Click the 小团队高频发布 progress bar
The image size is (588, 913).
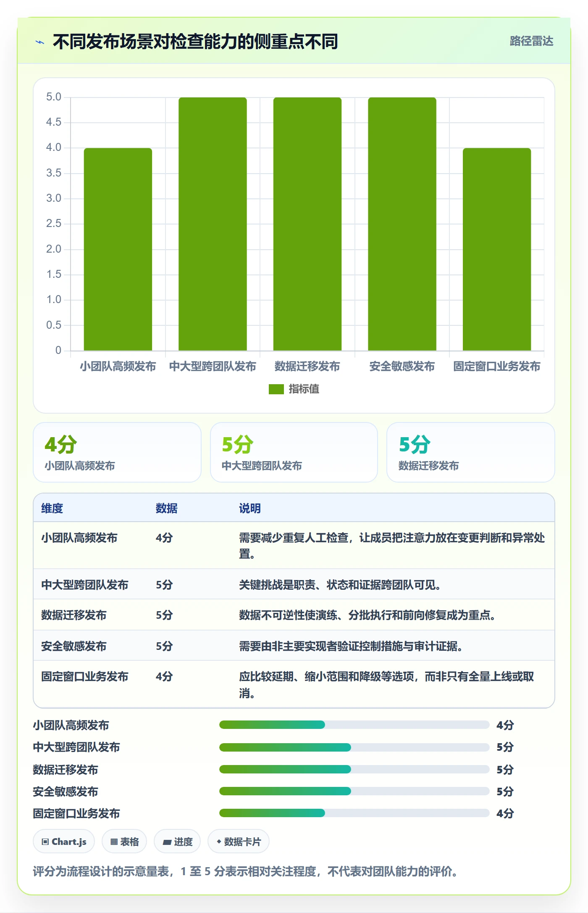(354, 725)
